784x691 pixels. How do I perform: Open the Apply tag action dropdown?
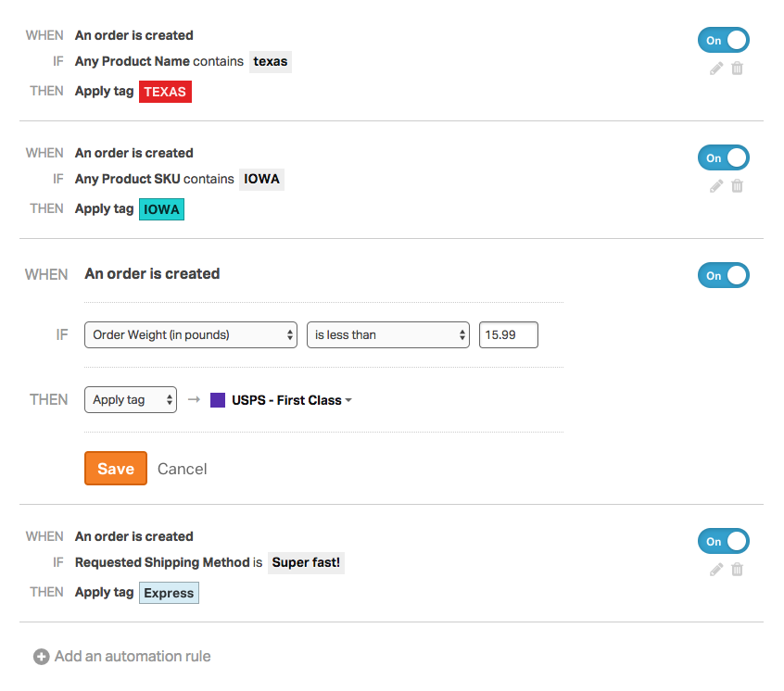point(130,399)
